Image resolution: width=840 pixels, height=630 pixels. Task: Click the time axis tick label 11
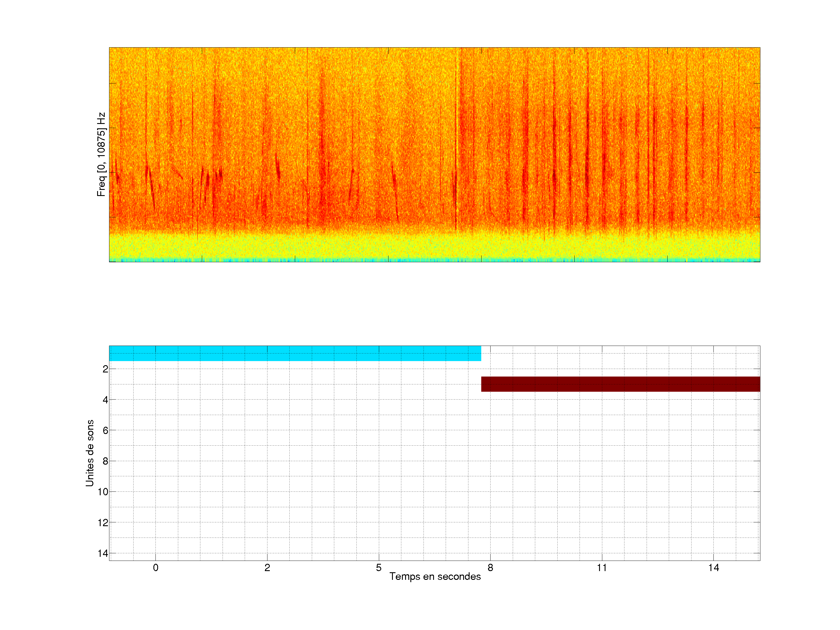(x=601, y=568)
